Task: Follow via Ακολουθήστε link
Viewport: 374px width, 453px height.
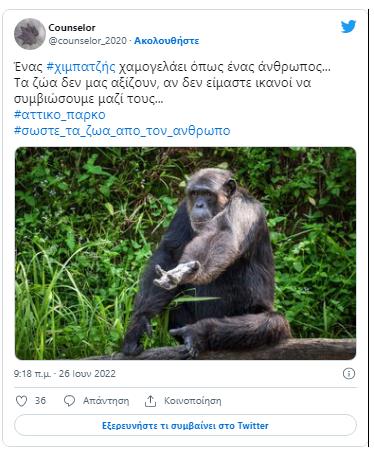Action: (166, 41)
